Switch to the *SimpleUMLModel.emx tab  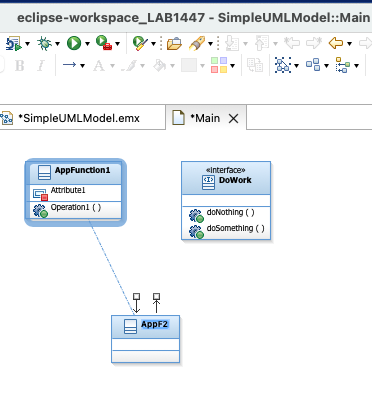pyautogui.click(x=79, y=118)
